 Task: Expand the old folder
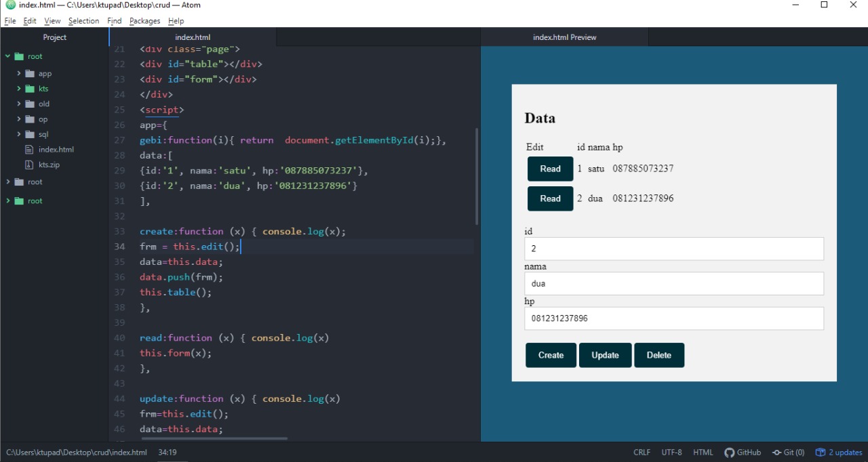(x=18, y=104)
